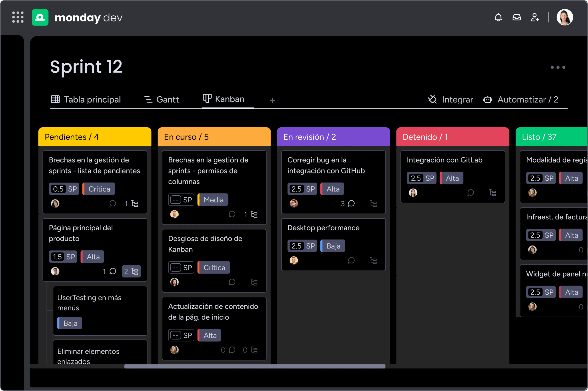Open the three-dot board options menu
588x391 pixels.
558,67
